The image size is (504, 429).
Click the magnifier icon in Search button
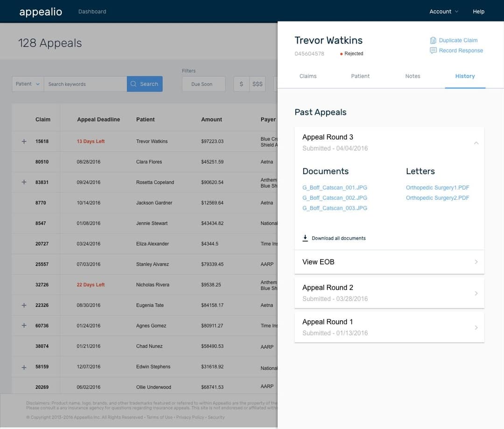(x=133, y=84)
